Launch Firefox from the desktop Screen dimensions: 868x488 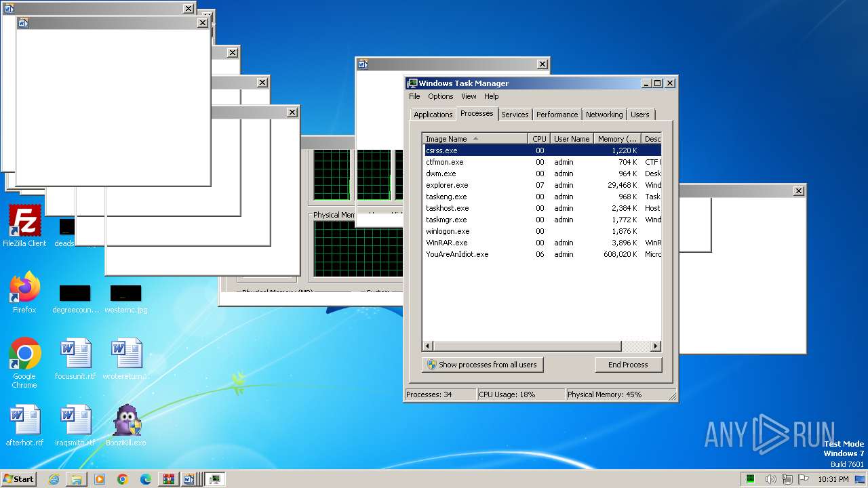pos(24,293)
